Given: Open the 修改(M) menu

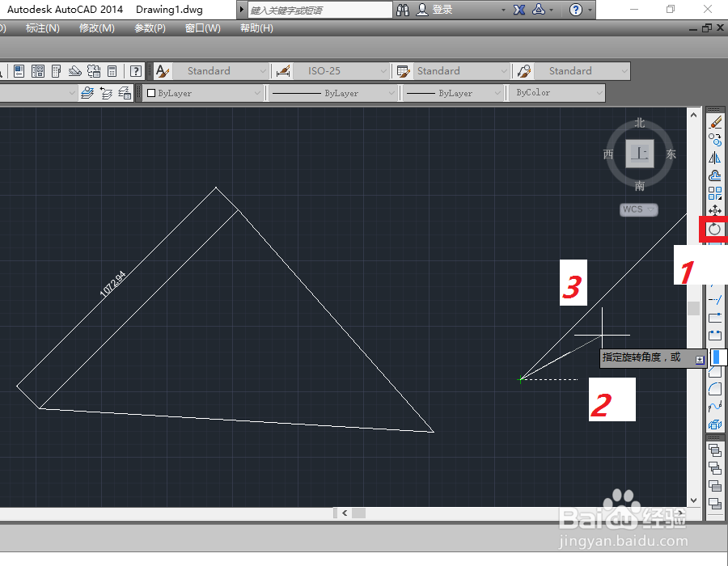Looking at the screenshot, I should point(96,28).
